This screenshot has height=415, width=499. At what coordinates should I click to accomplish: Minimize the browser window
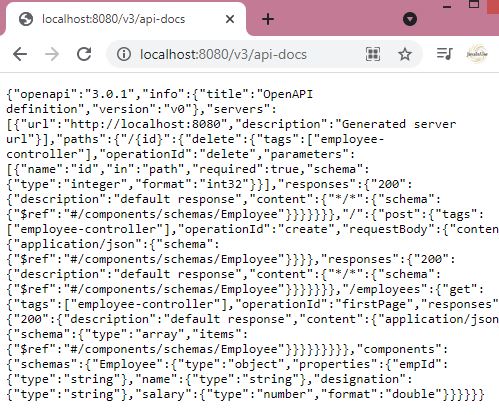point(447,6)
